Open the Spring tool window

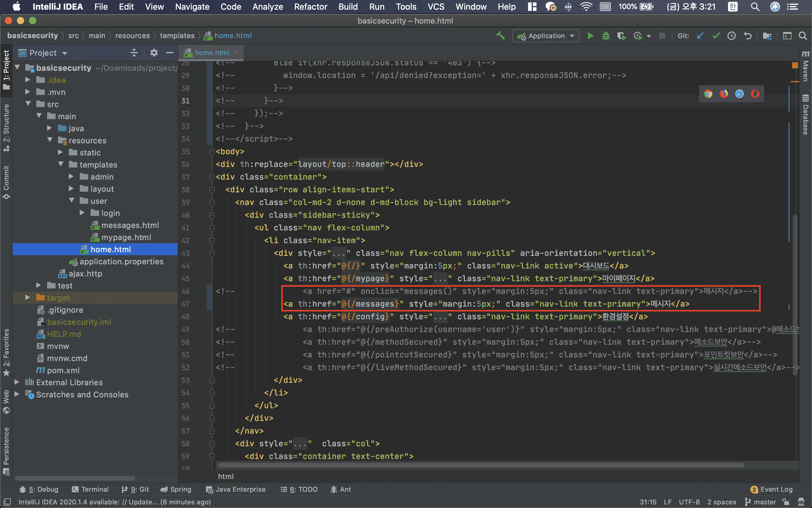176,489
